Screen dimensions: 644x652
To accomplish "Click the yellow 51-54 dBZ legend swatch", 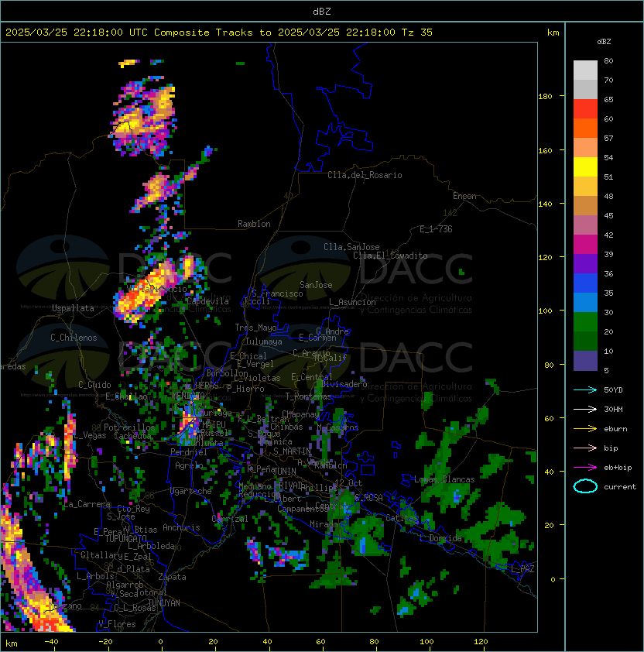I will [x=585, y=167].
